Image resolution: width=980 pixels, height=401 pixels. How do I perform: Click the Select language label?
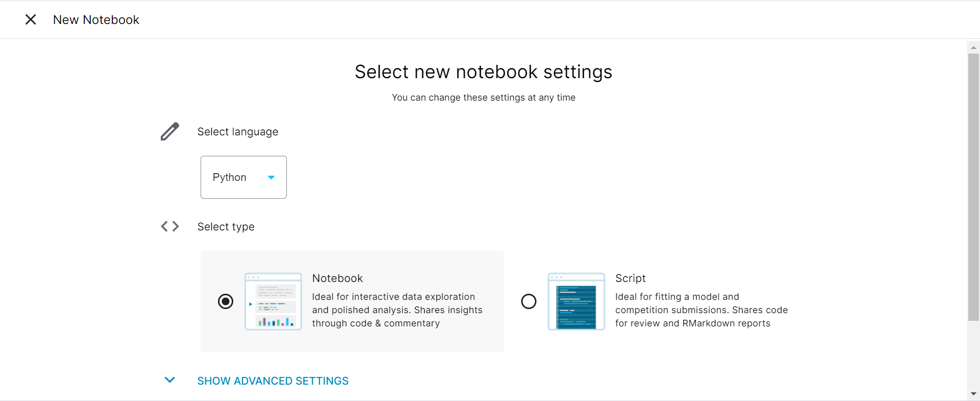click(238, 132)
